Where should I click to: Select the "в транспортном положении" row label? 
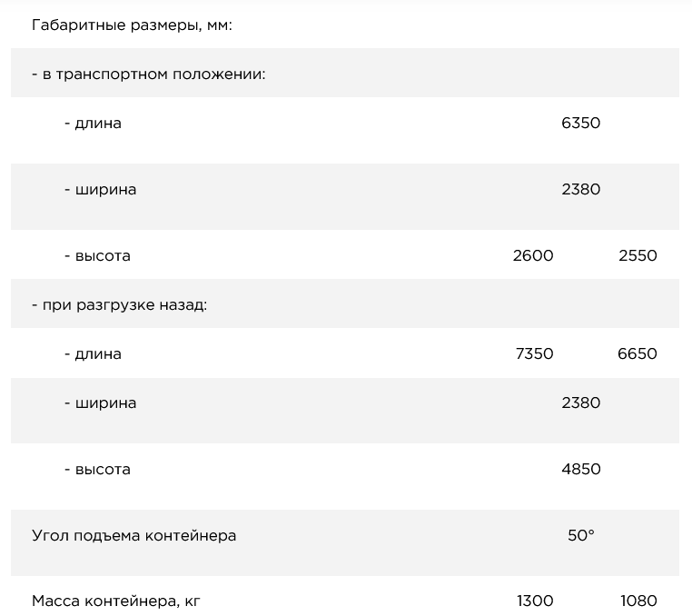pyautogui.click(x=149, y=74)
